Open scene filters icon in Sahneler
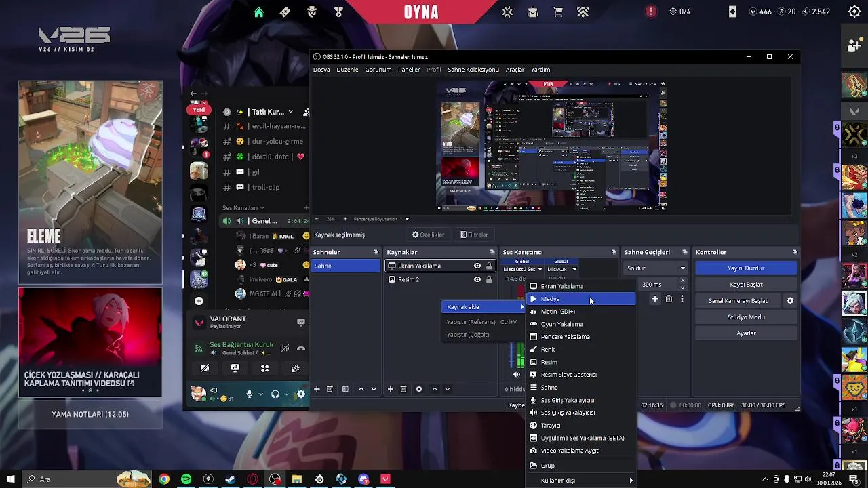The image size is (868, 488). (x=345, y=389)
